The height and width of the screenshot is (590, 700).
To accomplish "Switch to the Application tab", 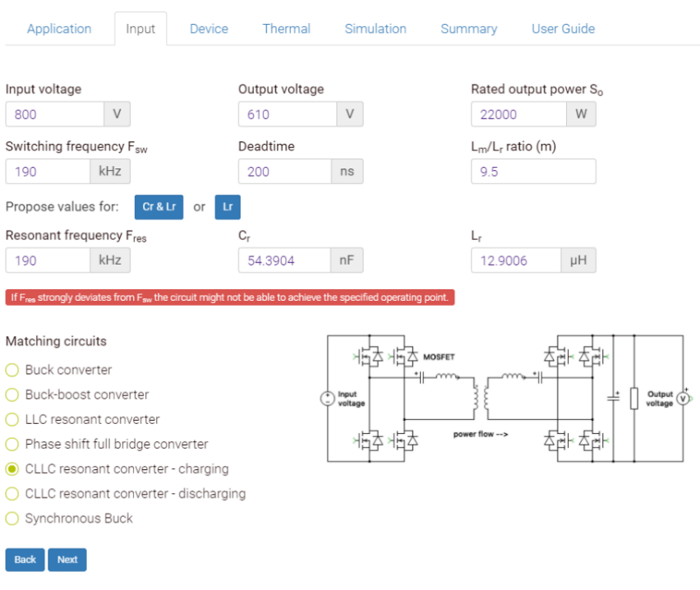I will click(58, 29).
